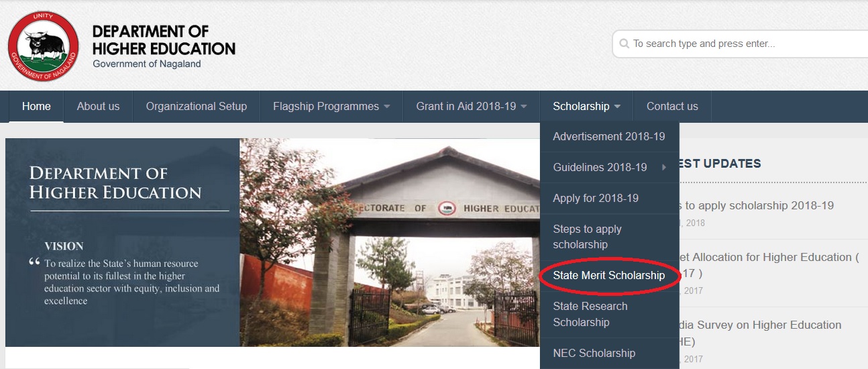Image resolution: width=868 pixels, height=369 pixels.
Task: Choose Apply for 2018-19 menu entry
Action: click(x=609, y=199)
